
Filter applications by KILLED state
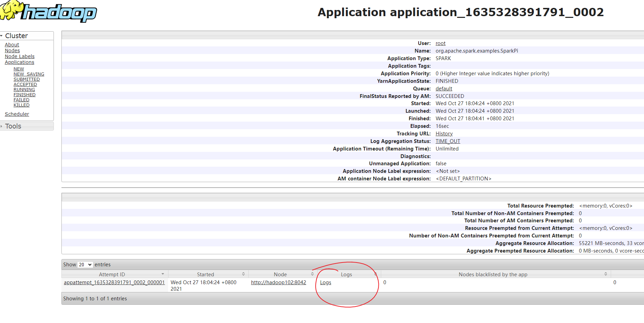tap(22, 105)
